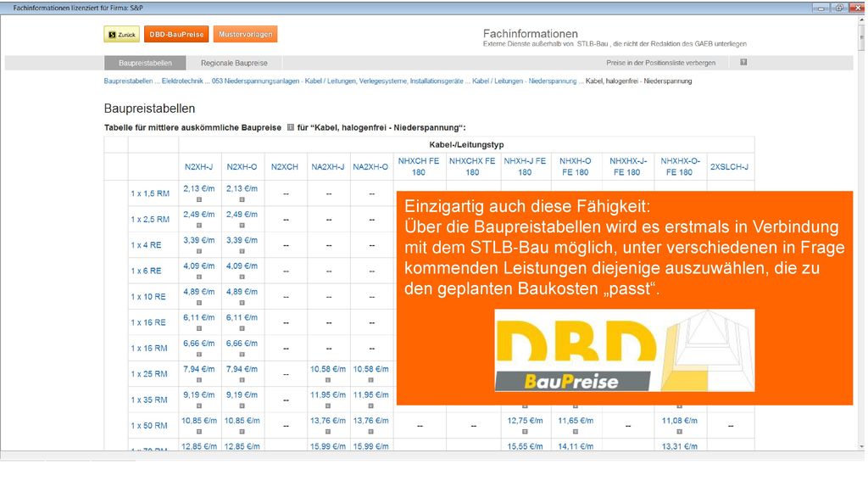The width and height of the screenshot is (868, 492).
Task: Select the NA2XH-O column header
Action: click(x=370, y=167)
